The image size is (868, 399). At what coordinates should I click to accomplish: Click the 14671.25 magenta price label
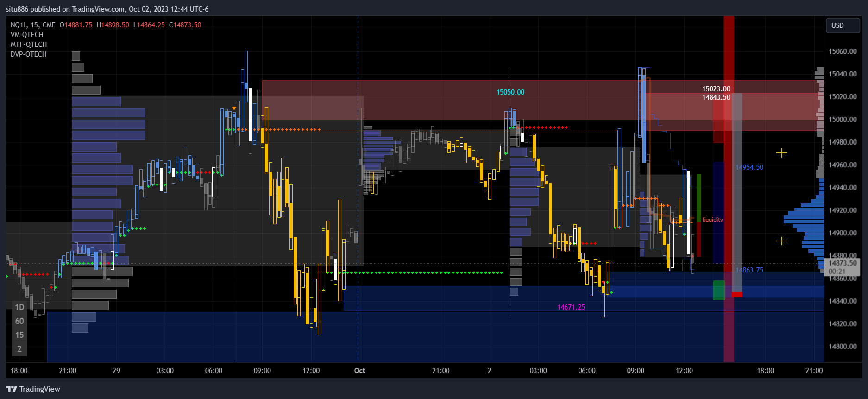571,307
